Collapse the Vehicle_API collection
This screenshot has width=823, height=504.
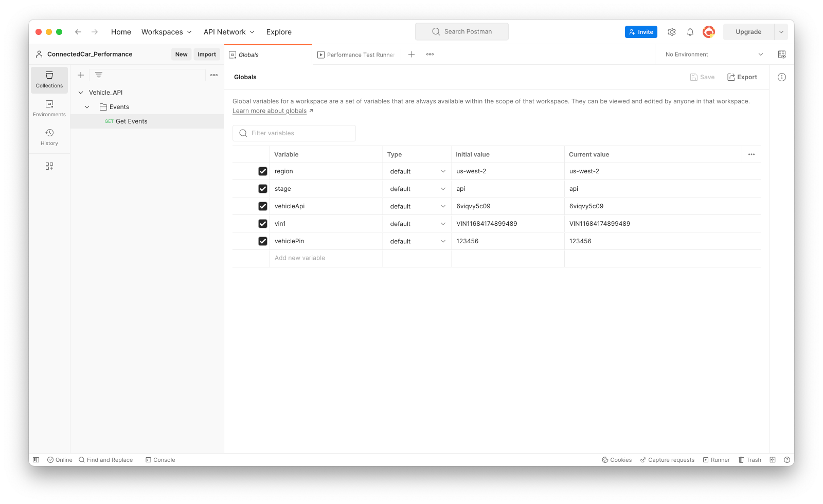tap(81, 93)
